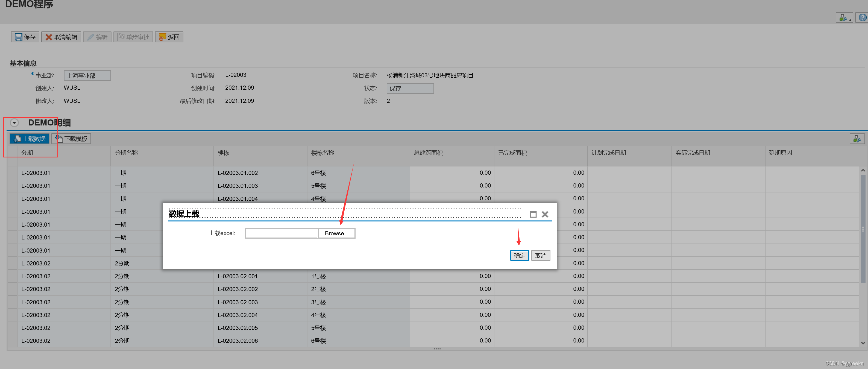Click cell L-02003.02.005
The height and width of the screenshot is (369, 868).
(x=260, y=327)
